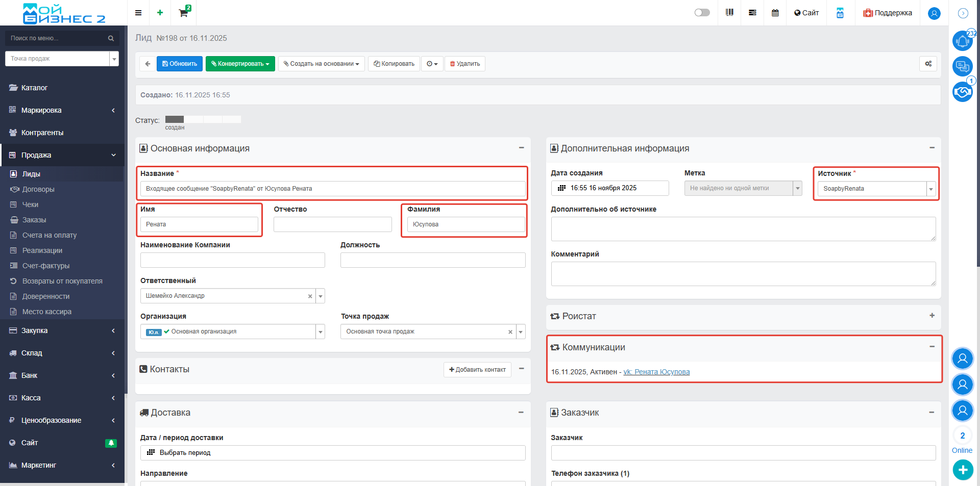Expand Создать на основании menu
Screen dimensions: 980x486
[321, 64]
